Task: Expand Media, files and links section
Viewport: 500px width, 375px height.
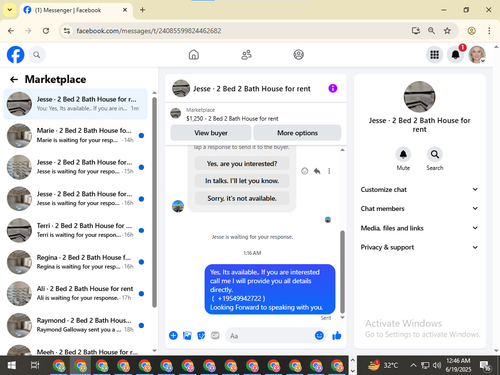Action: (419, 228)
